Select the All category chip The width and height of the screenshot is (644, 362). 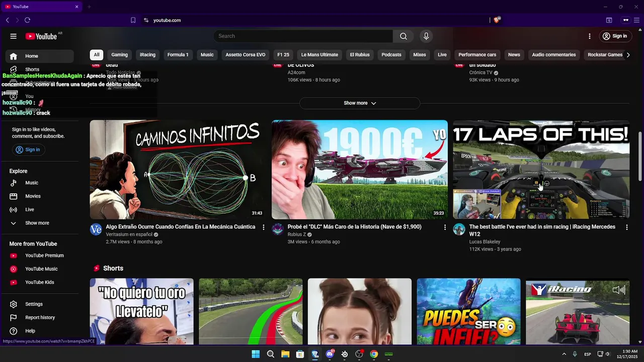click(97, 55)
